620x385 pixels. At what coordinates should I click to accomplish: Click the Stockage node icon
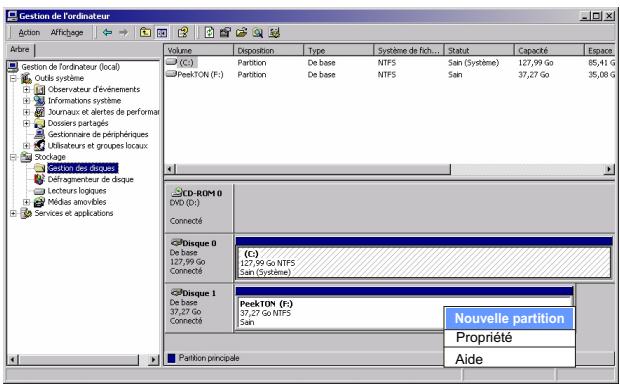point(26,157)
